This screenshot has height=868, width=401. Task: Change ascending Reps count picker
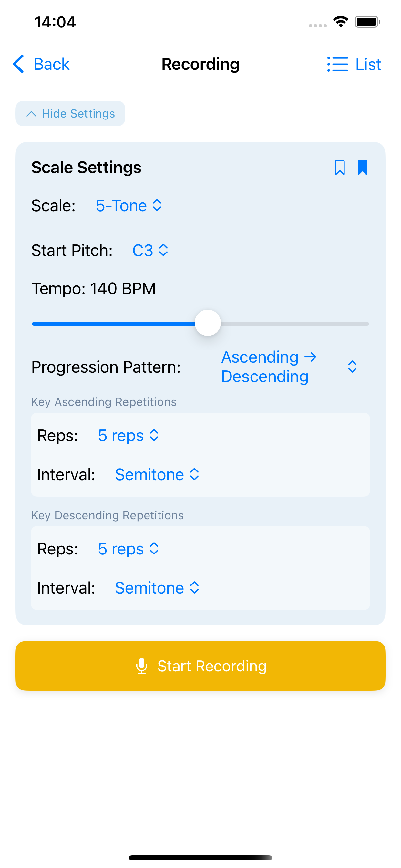point(129,435)
